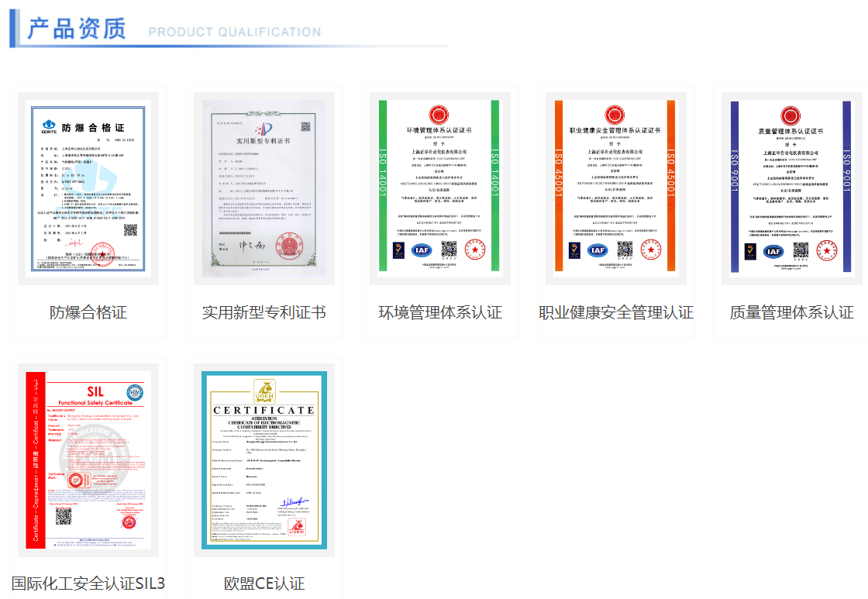The height and width of the screenshot is (599, 868).
Task: Click the 防爆合格证 caption text
Action: [88, 312]
